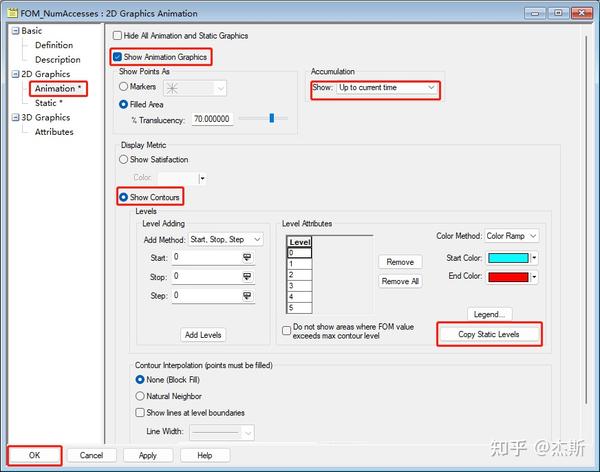Image resolution: width=600 pixels, height=472 pixels.
Task: Open the marker style asterisk dropdown
Action: 195,88
